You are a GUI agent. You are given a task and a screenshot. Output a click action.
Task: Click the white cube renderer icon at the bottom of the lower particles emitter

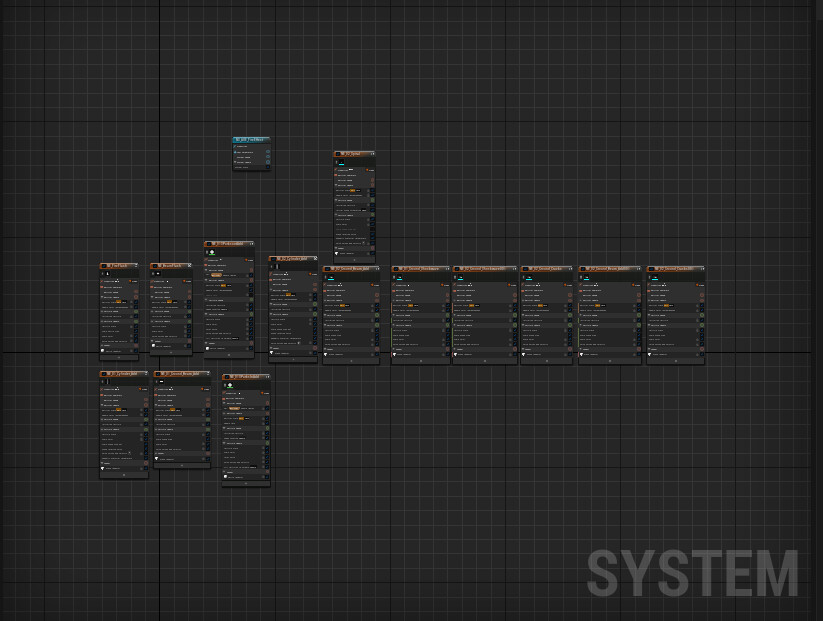[x=226, y=477]
